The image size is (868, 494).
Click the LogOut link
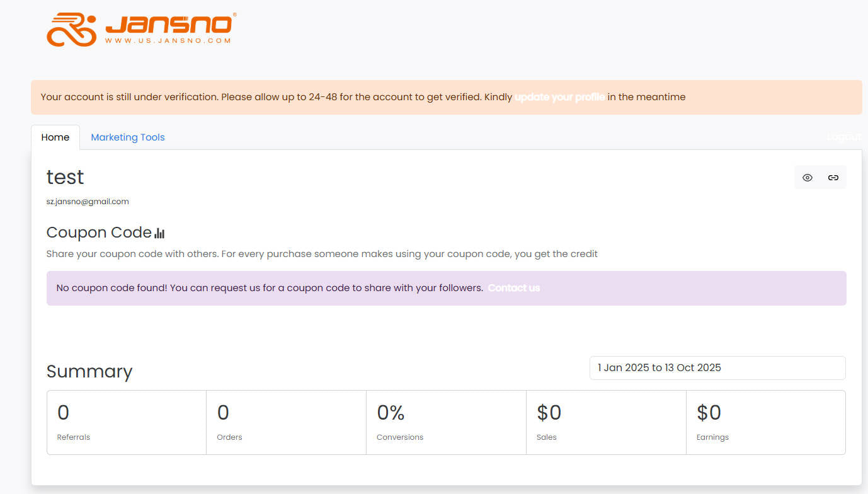[x=843, y=137]
